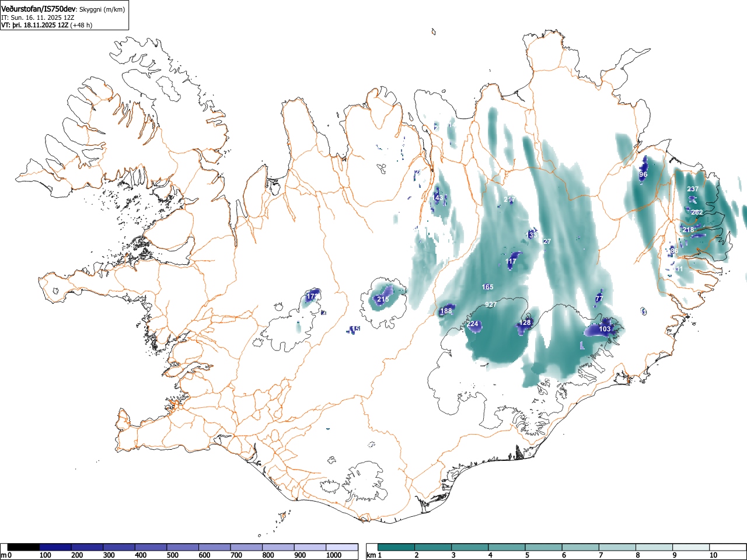Screen dimensions: 747x560
Task: Click the map value 262
Action: (x=697, y=212)
